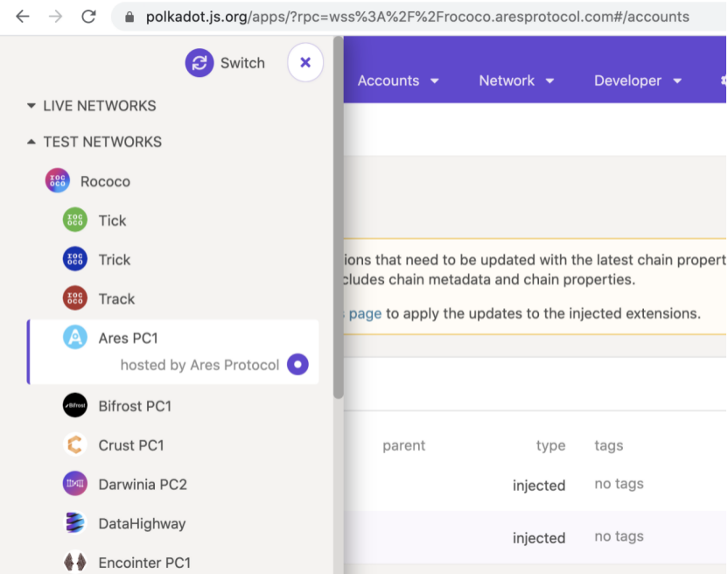The width and height of the screenshot is (728, 574).
Task: Open the Accounts dropdown menu
Action: click(398, 80)
